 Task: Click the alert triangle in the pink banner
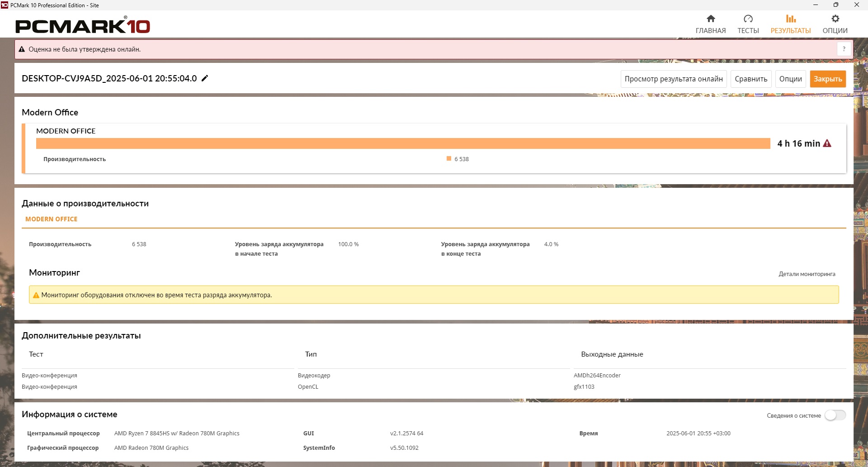tap(22, 49)
